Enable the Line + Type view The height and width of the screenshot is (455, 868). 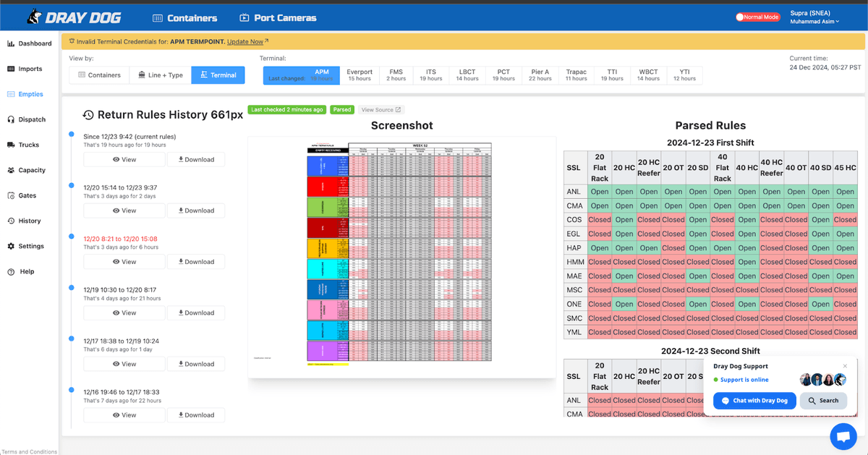click(x=159, y=75)
